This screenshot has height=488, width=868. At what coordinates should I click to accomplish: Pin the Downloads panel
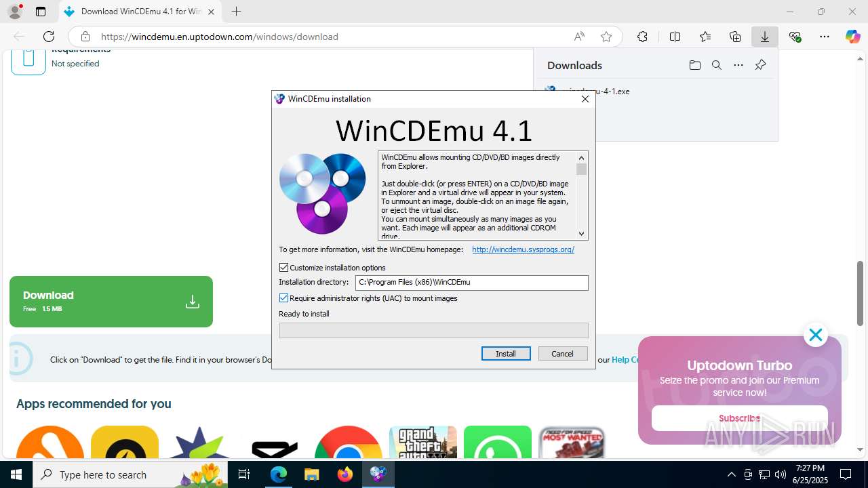click(760, 65)
